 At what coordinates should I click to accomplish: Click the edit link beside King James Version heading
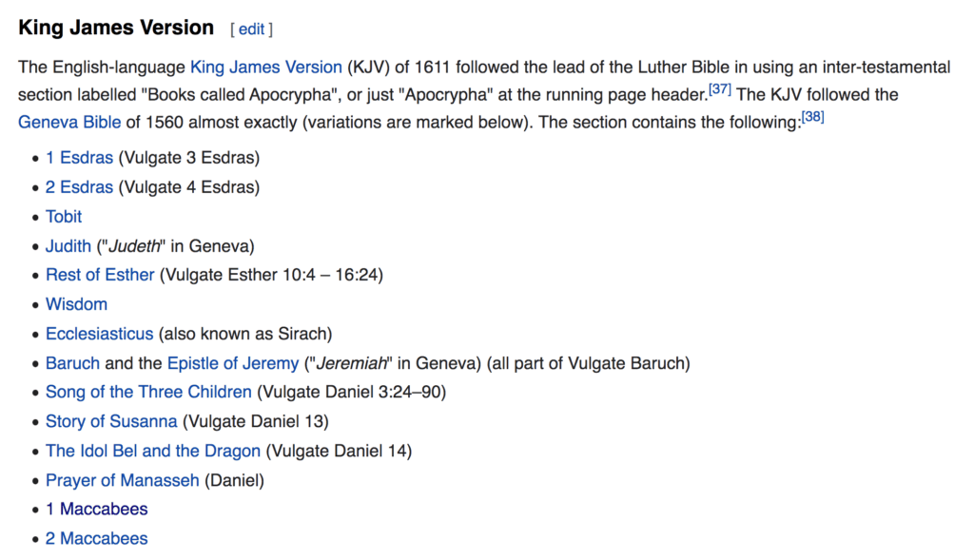pos(251,29)
